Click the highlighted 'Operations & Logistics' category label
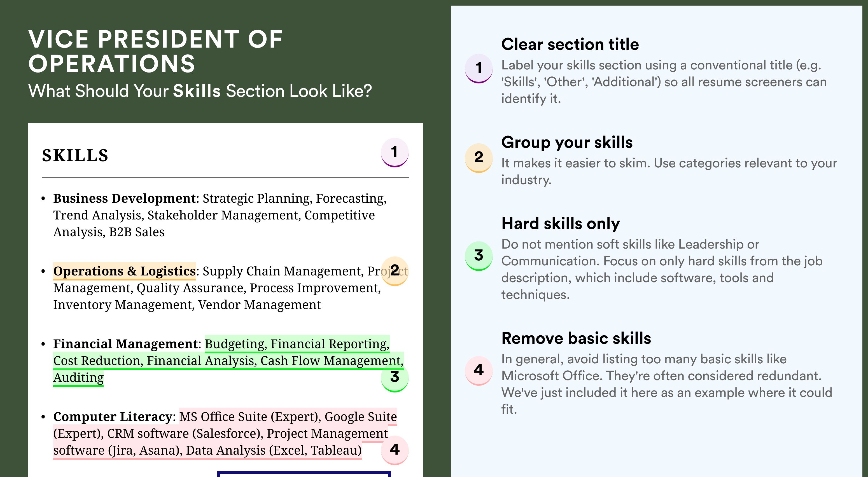 pos(124,271)
